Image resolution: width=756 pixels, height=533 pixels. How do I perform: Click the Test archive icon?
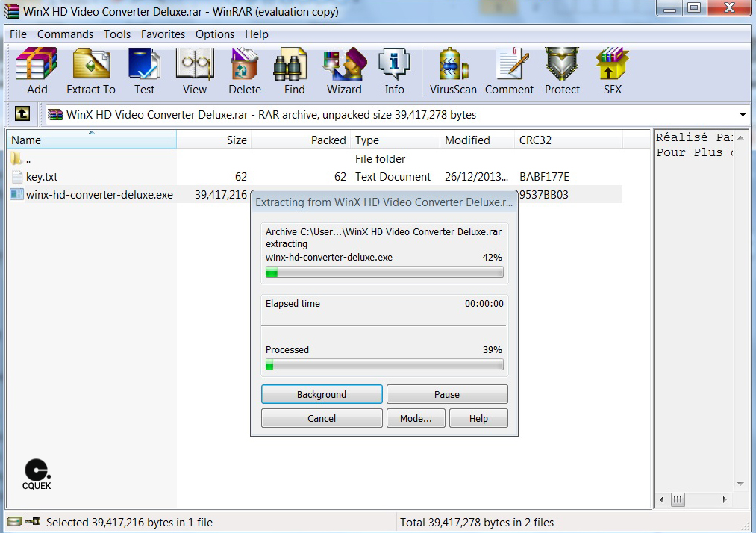pos(144,63)
